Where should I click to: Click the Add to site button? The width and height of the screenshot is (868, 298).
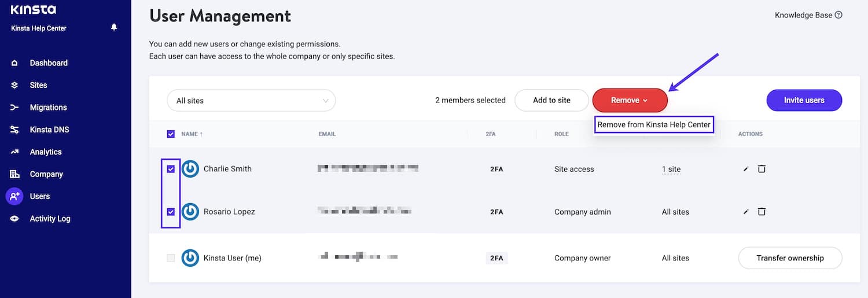551,100
